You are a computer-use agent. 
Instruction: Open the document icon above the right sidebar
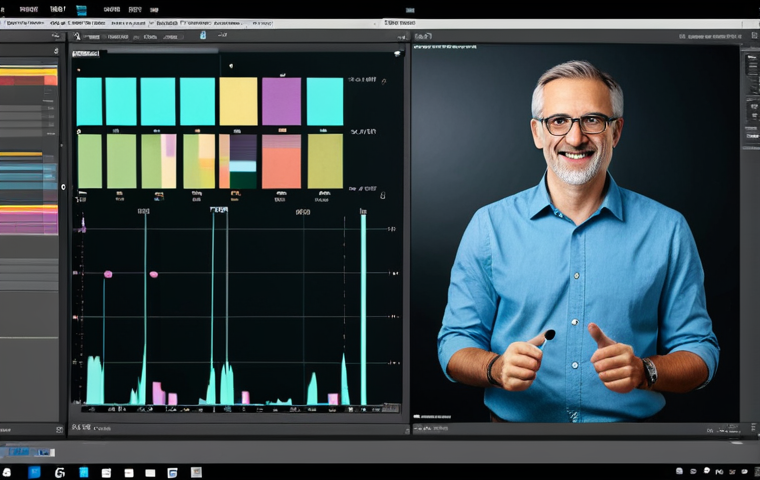tap(755, 35)
